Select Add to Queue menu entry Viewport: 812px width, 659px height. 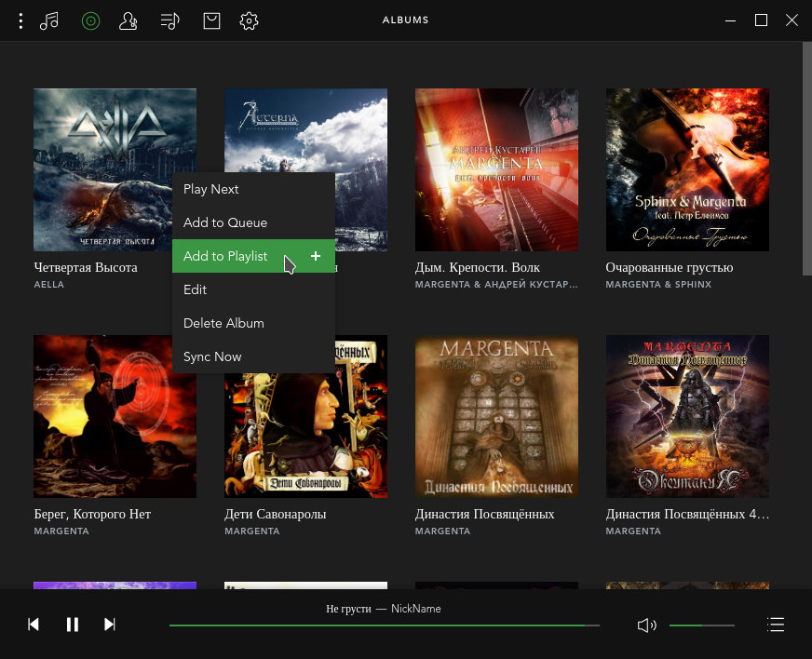coord(253,222)
